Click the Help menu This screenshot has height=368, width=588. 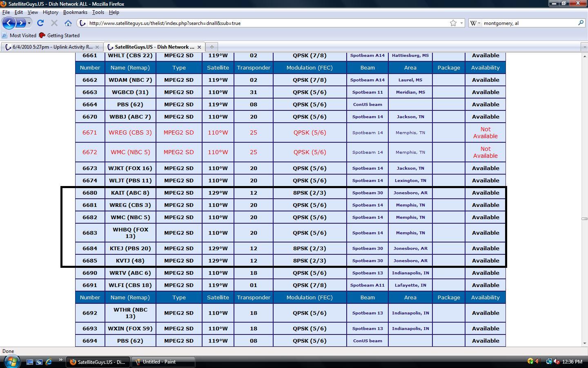[114, 12]
